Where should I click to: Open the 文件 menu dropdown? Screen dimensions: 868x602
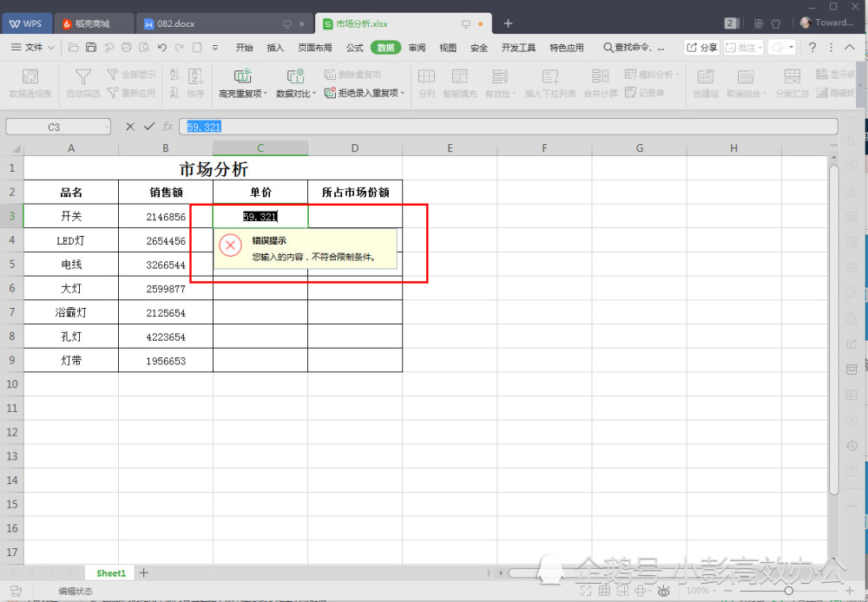pos(33,48)
